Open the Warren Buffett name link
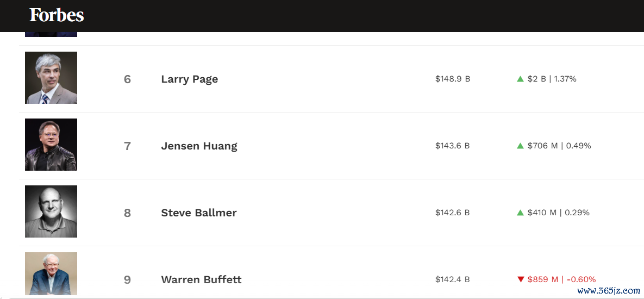 click(x=201, y=279)
